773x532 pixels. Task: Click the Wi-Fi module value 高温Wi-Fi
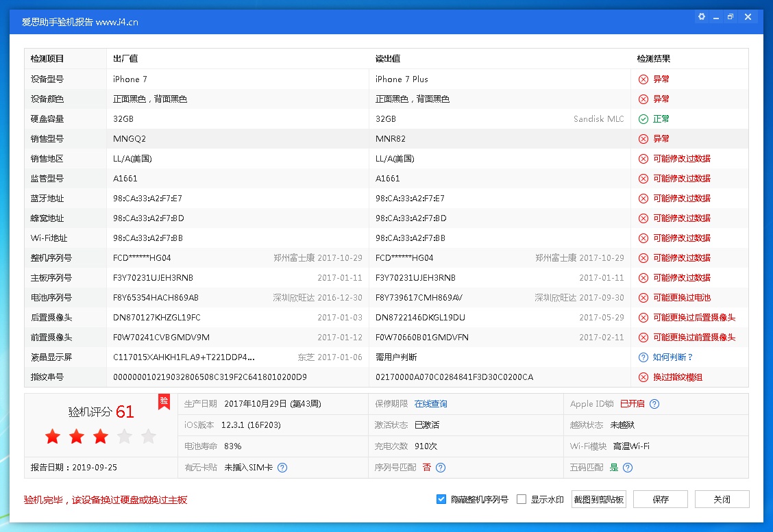click(x=631, y=446)
